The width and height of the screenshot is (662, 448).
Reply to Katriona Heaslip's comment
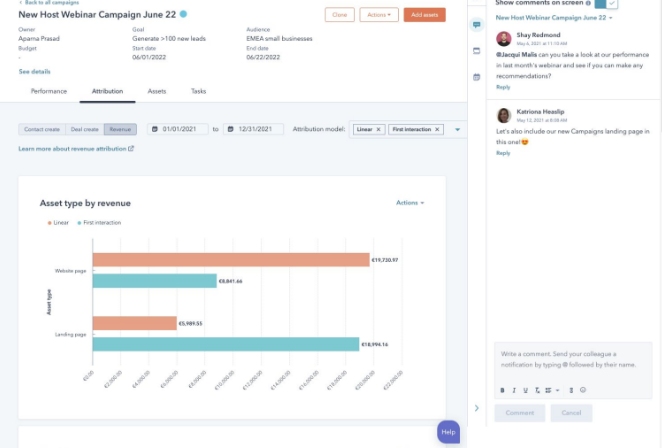click(x=503, y=153)
